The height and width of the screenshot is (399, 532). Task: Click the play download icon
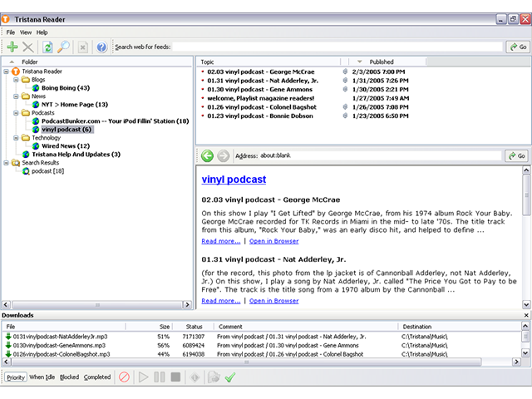143,377
